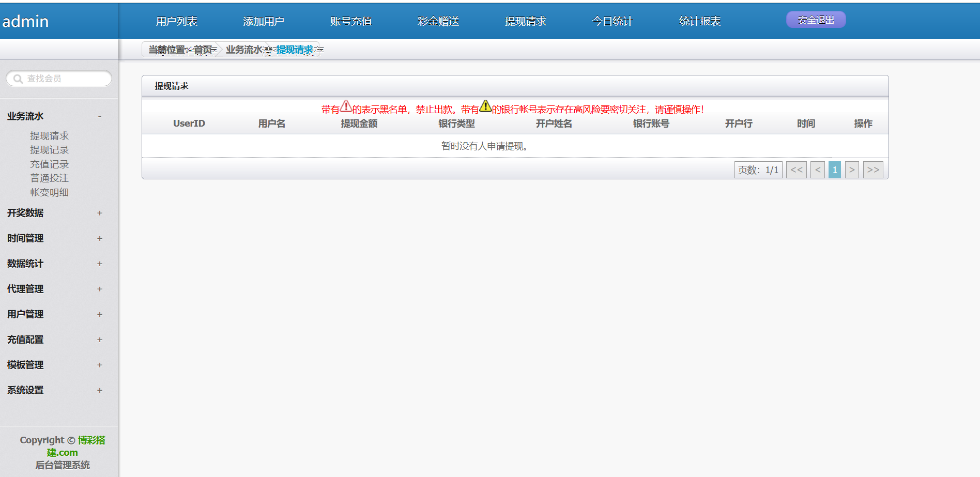Open 用户列表 in top navigation
The image size is (980, 477).
point(177,21)
